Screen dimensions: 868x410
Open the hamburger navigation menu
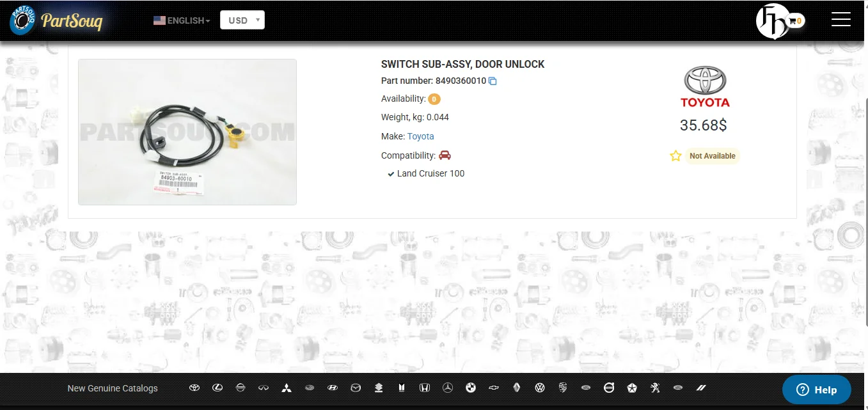click(x=840, y=20)
